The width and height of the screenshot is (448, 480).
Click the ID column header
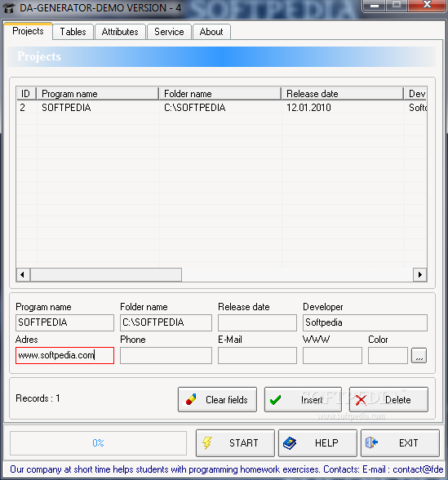point(26,93)
